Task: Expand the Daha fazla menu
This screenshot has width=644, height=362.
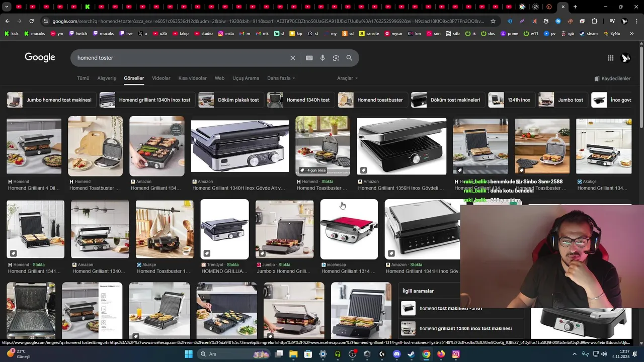Action: [x=281, y=78]
